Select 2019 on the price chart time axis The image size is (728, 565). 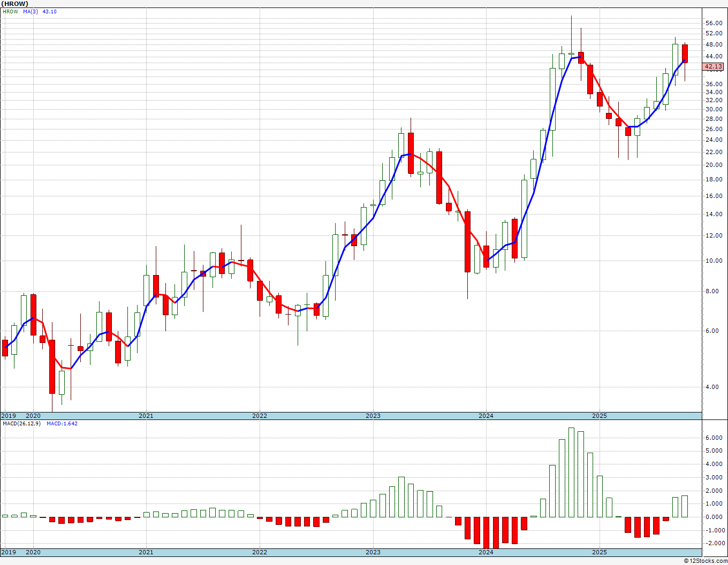(8, 416)
